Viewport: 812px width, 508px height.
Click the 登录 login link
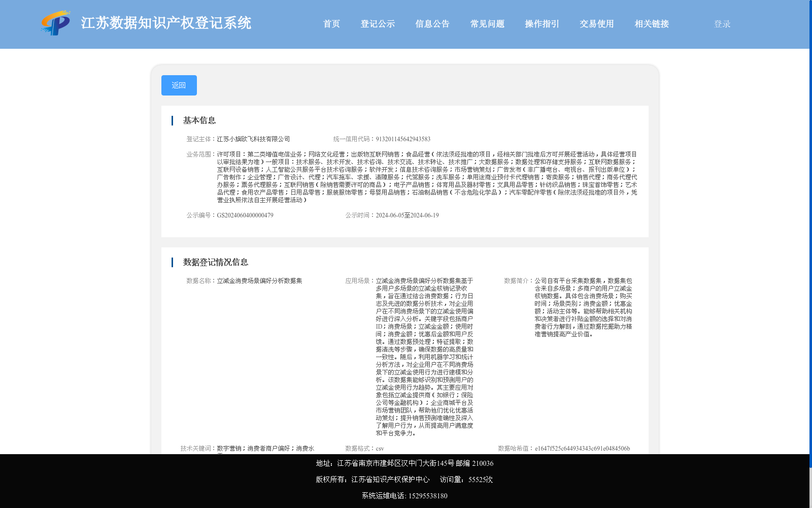pos(722,24)
